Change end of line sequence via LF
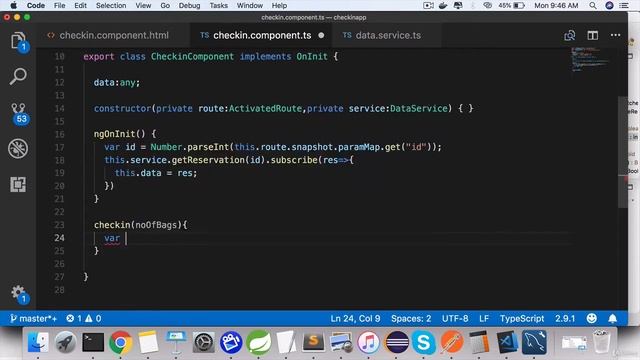Viewport: 640px width, 360px height. pos(484,318)
